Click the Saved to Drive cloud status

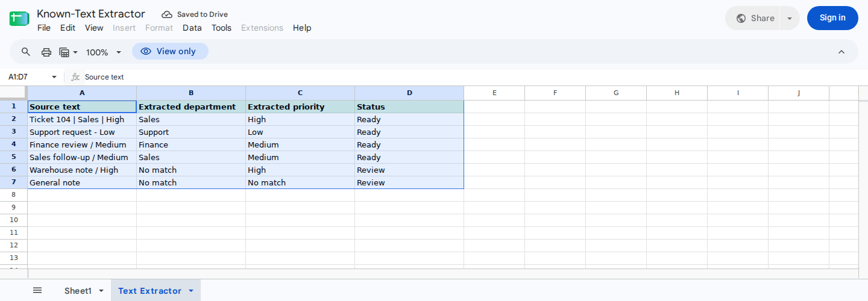195,14
